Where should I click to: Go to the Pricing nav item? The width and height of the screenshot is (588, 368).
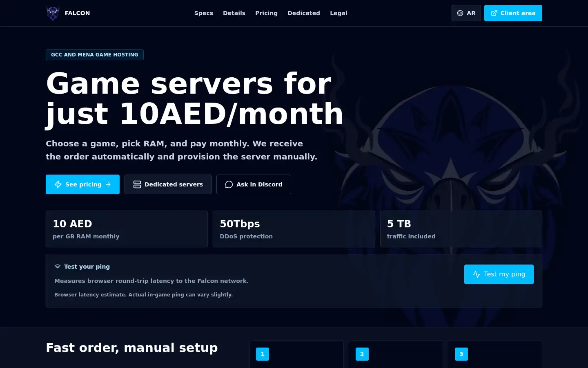tap(266, 13)
